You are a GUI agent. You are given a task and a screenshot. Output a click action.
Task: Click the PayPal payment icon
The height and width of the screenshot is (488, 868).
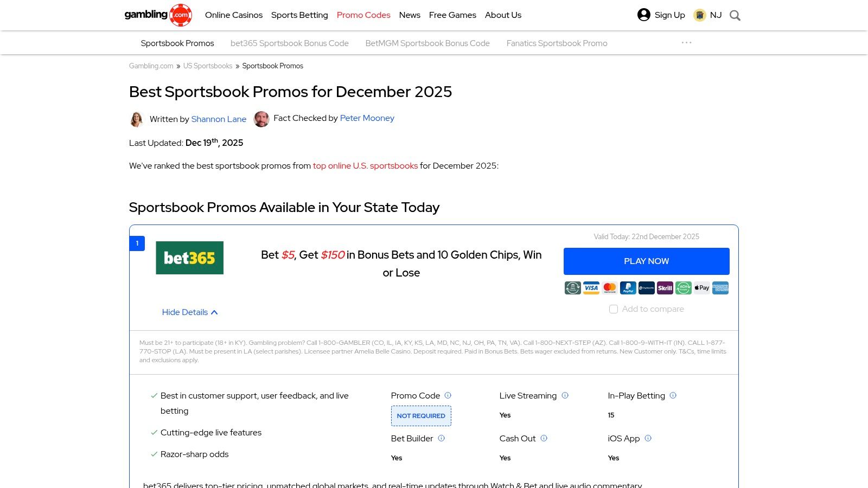[x=628, y=288]
